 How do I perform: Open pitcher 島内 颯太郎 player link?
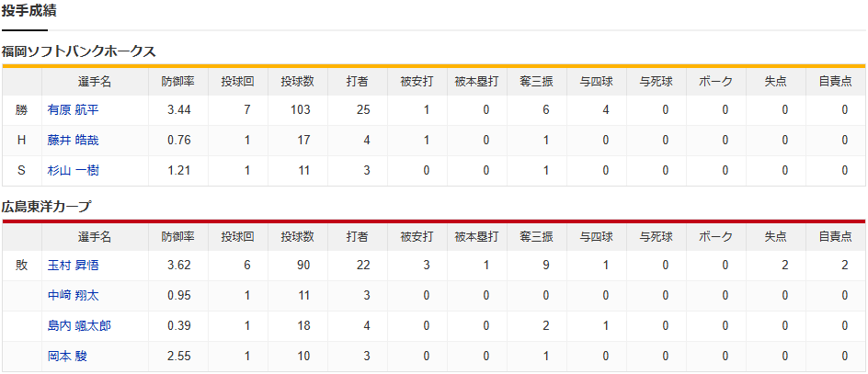79,326
